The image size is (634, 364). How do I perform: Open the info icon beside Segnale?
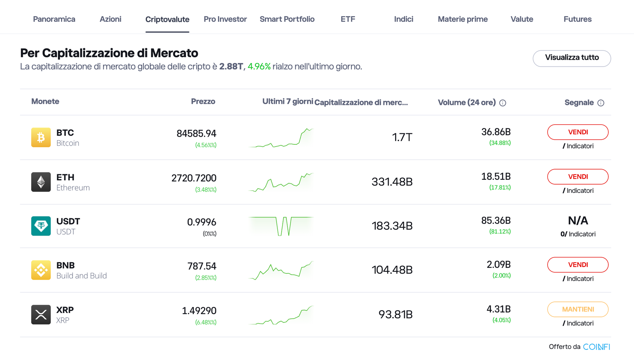point(601,103)
